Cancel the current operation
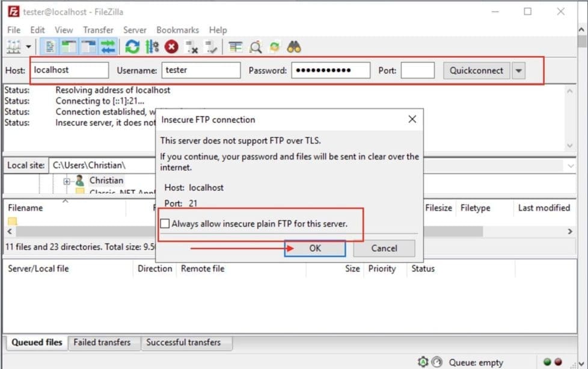 (171, 46)
